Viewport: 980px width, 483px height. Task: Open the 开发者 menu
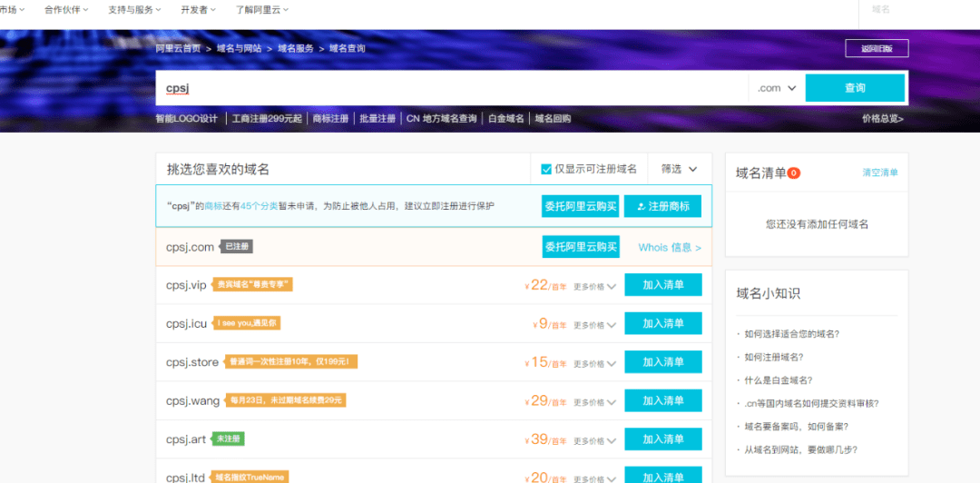(x=199, y=10)
